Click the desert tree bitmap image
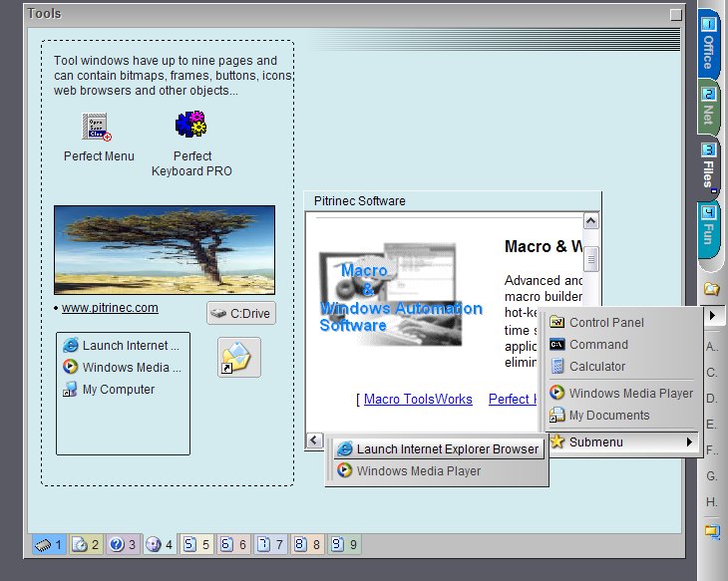Image resolution: width=728 pixels, height=581 pixels. [x=165, y=250]
